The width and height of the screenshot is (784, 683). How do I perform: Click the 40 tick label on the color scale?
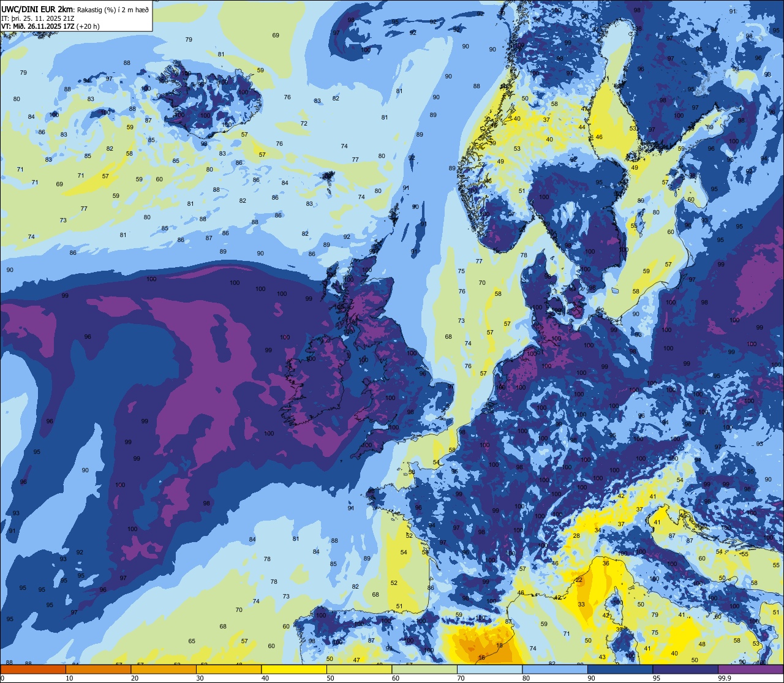pyautogui.click(x=265, y=678)
